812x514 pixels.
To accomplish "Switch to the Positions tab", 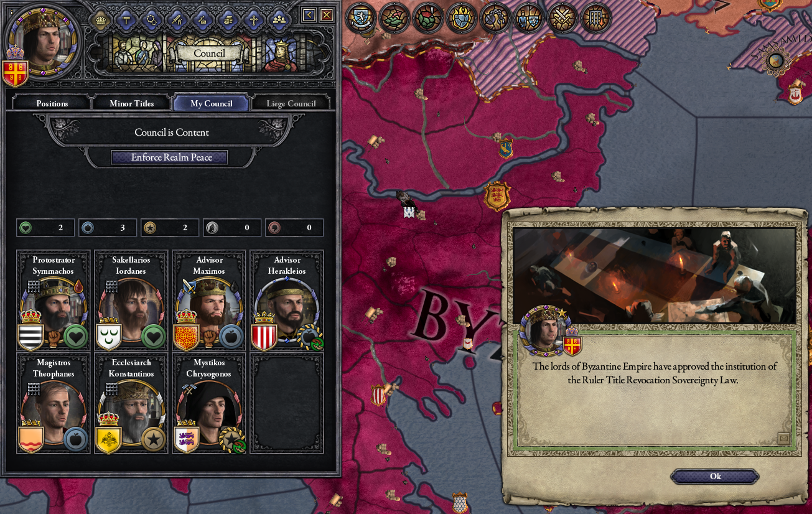I will point(52,103).
